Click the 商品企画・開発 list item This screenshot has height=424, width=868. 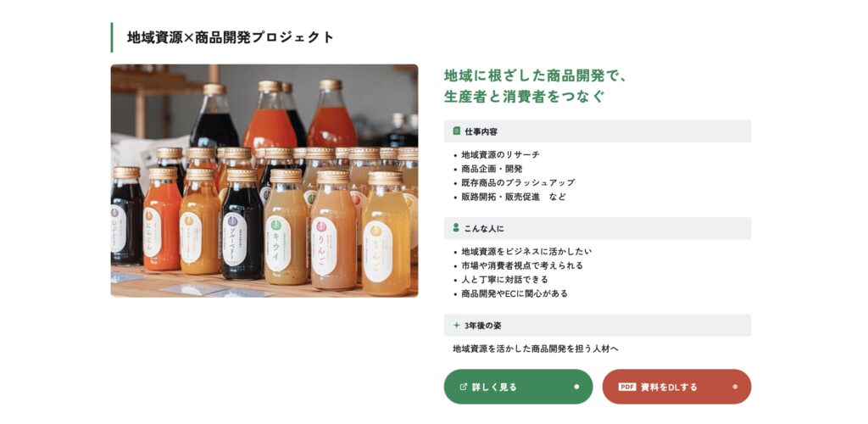(492, 169)
